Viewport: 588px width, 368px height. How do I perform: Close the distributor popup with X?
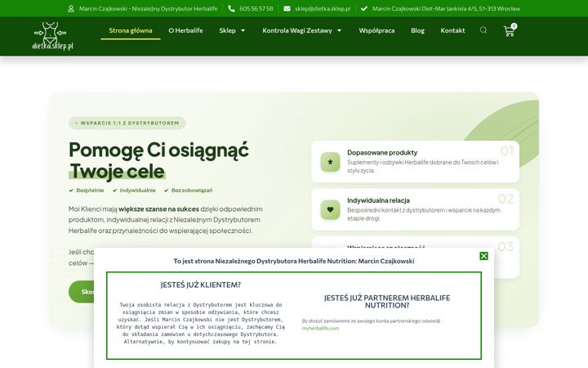[483, 256]
